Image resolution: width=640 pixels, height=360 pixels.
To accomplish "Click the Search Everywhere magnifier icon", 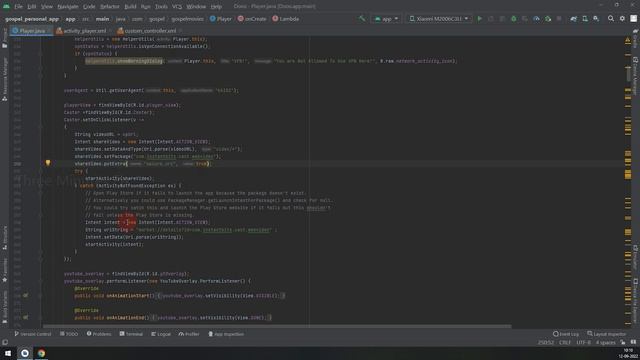I will pos(611,19).
